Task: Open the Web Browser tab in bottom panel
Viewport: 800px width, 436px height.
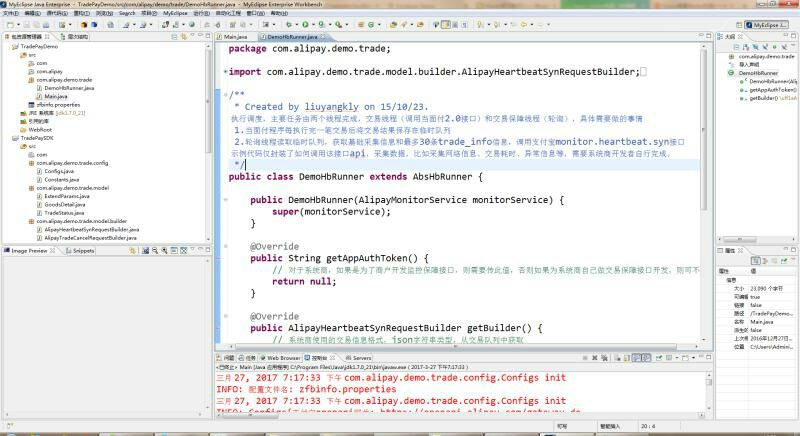Action: (x=282, y=357)
